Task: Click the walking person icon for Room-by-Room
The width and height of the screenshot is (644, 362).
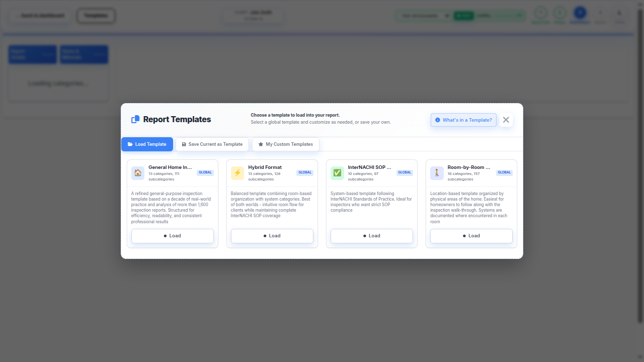Action: coord(437,173)
